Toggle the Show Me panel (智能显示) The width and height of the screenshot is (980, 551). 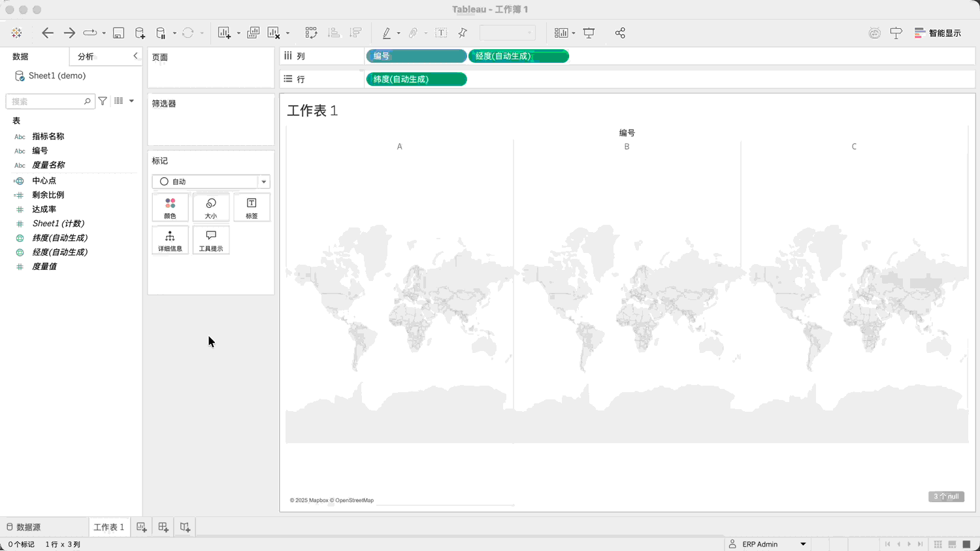[938, 33]
